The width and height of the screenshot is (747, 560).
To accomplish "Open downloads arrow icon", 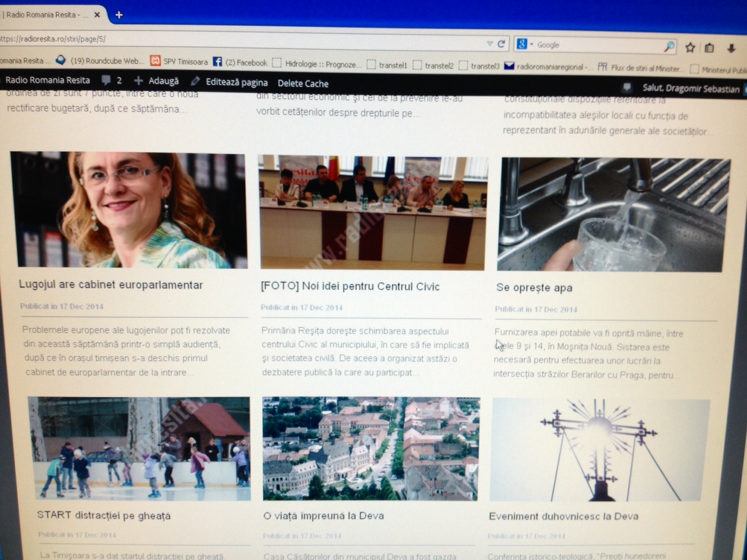I will (731, 48).
